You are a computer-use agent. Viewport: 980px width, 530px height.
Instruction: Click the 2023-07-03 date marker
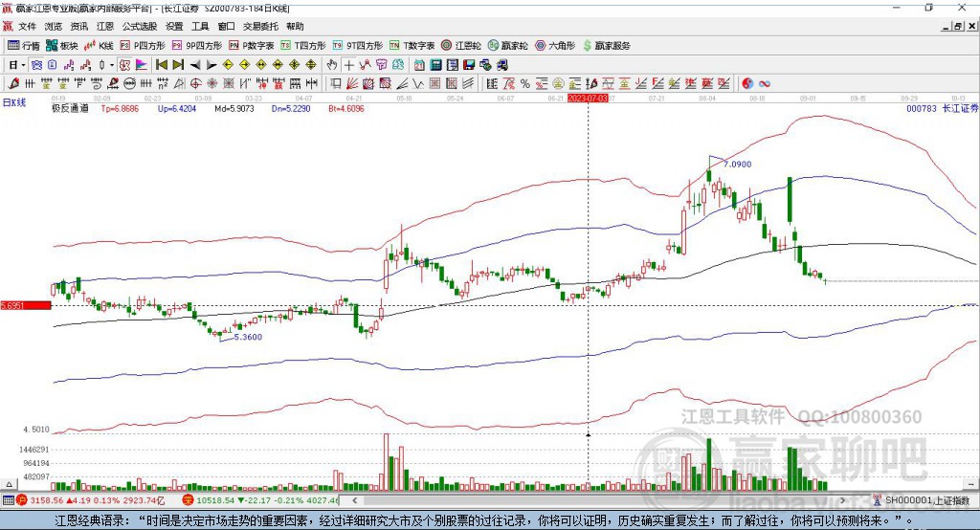click(x=588, y=99)
